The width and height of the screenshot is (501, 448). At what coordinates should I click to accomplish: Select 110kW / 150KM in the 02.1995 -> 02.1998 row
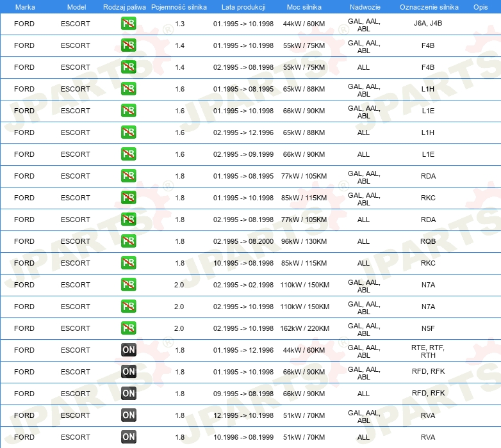[x=304, y=285]
